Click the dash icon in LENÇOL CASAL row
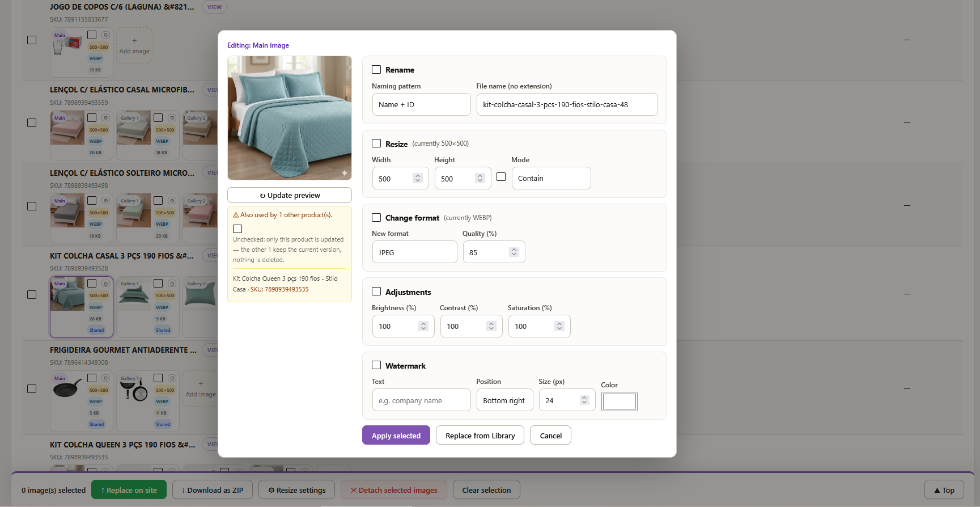 [907, 122]
